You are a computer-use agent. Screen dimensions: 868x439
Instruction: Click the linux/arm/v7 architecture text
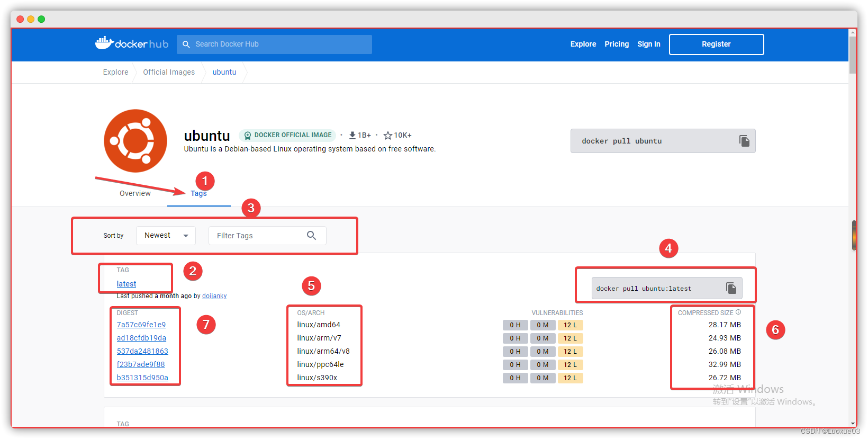tap(319, 338)
